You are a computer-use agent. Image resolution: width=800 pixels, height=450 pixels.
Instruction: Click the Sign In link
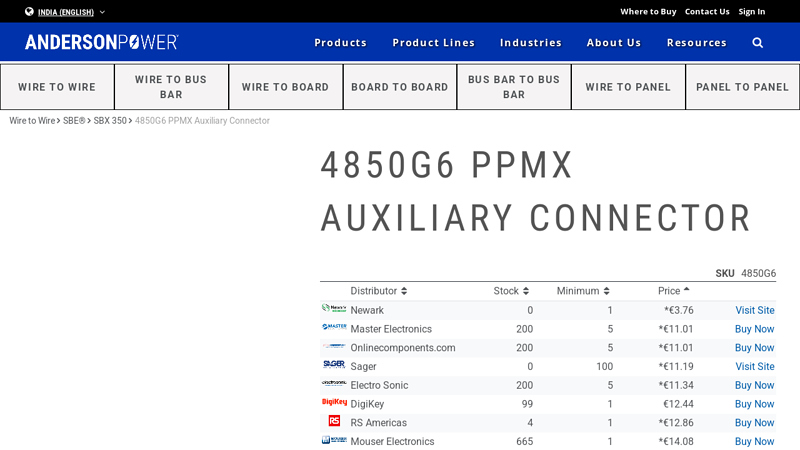752,12
